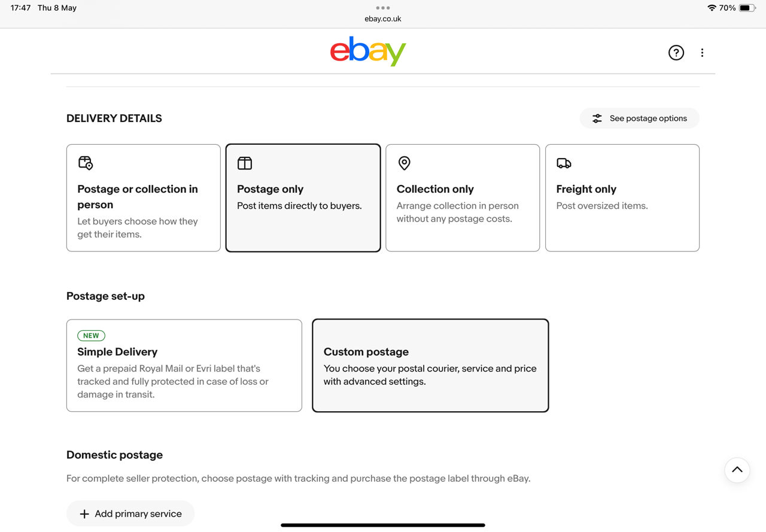This screenshot has height=532, width=766.
Task: Tap the three-dot multitasking control at top
Action: (383, 8)
